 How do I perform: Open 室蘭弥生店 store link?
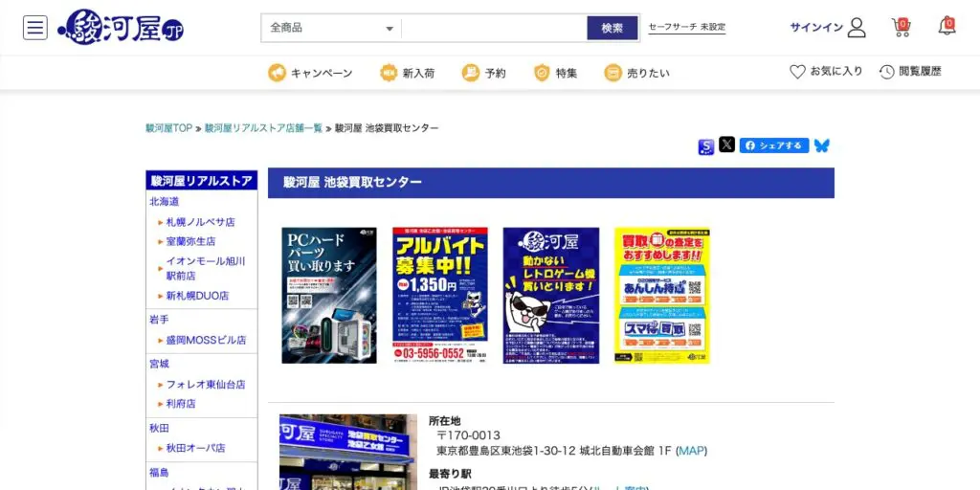click(x=190, y=241)
